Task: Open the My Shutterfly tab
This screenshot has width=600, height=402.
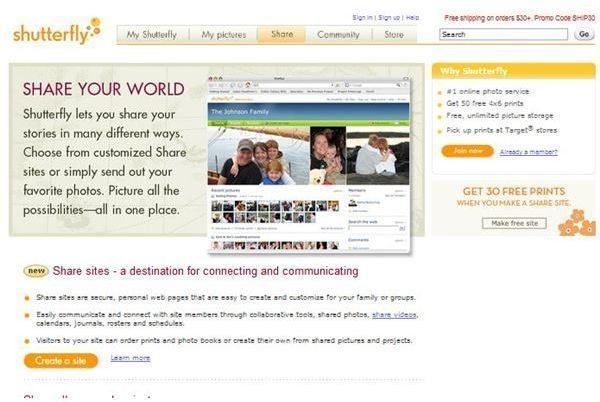Action: [152, 35]
